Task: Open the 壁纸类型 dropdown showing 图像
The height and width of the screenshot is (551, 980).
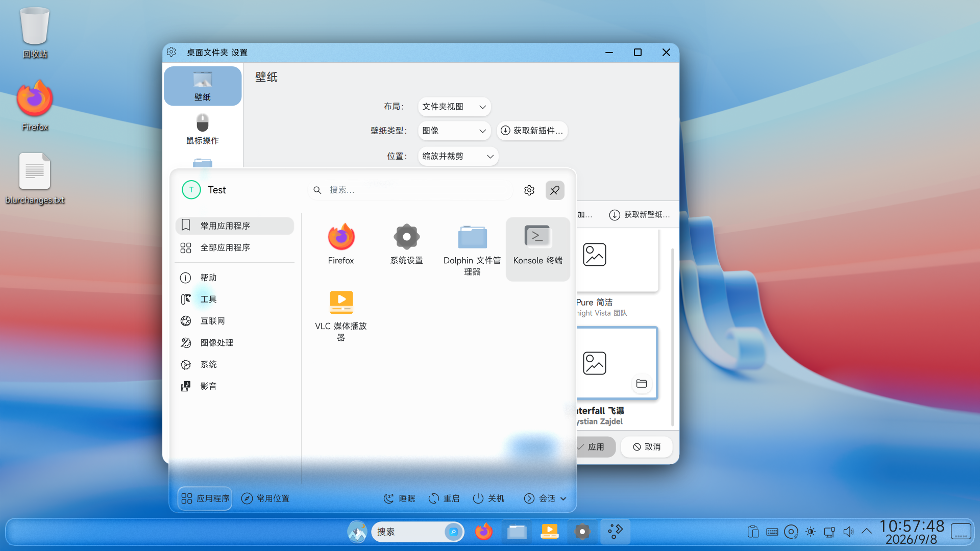Action: coord(454,131)
